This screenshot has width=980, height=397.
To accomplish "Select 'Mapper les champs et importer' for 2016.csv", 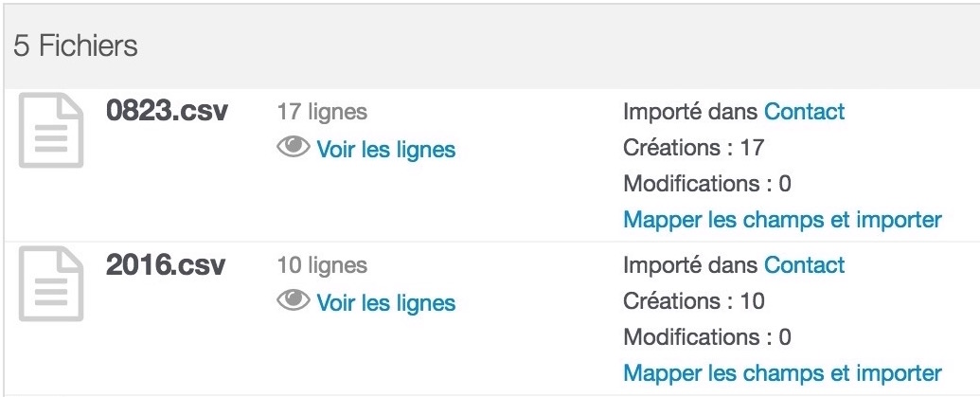I will [x=782, y=373].
